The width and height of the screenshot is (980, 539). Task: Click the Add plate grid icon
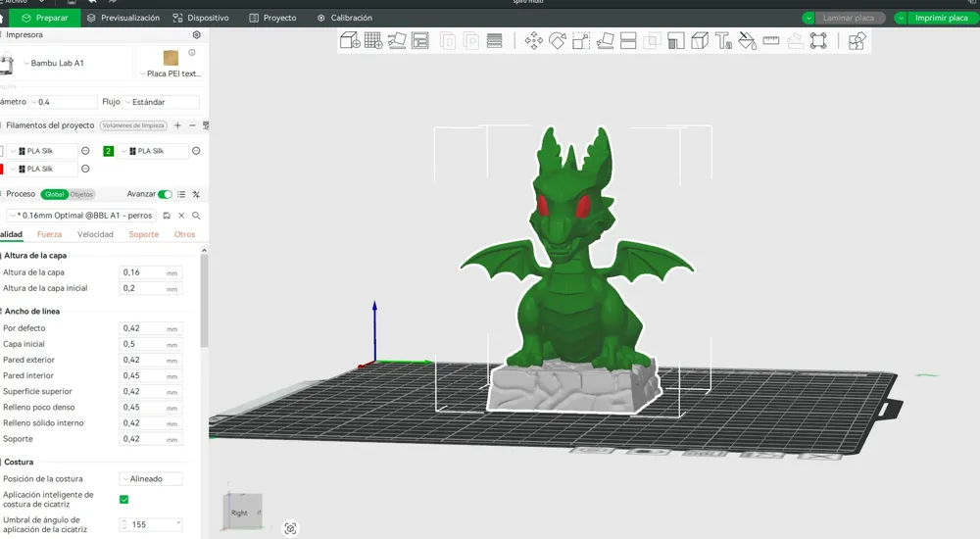(x=373, y=41)
